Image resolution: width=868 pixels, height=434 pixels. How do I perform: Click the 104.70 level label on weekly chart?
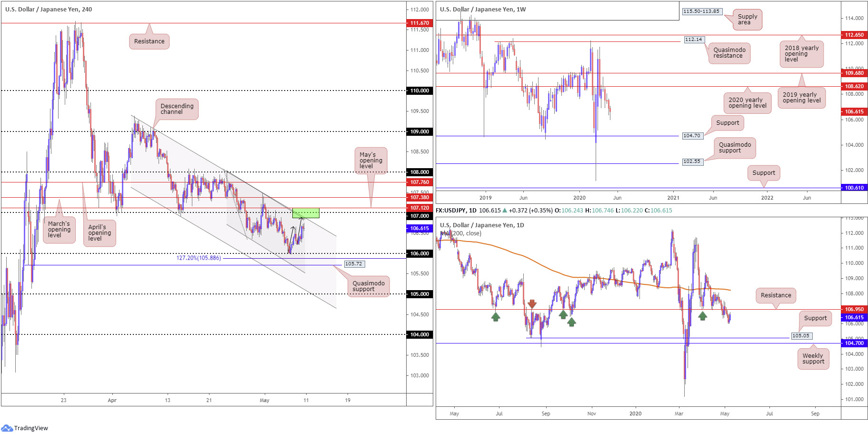click(692, 136)
